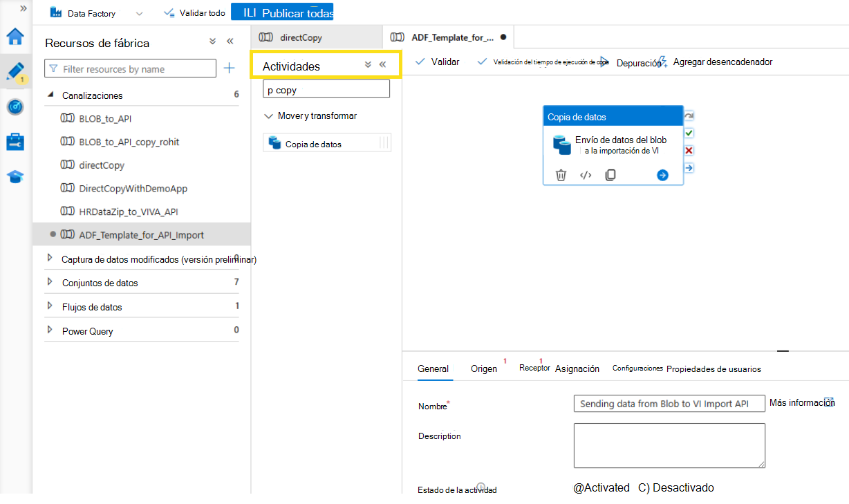
Task: Expand all in Recursos de fábrica panel
Action: (x=213, y=41)
